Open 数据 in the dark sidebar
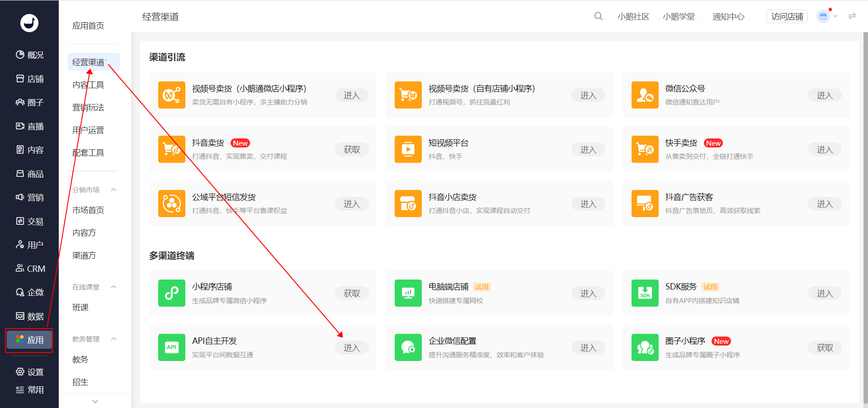868x408 pixels. click(x=29, y=316)
